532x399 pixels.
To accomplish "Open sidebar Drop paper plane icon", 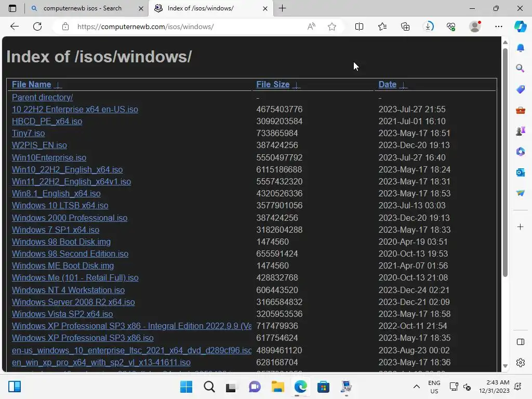I will click(x=521, y=193).
